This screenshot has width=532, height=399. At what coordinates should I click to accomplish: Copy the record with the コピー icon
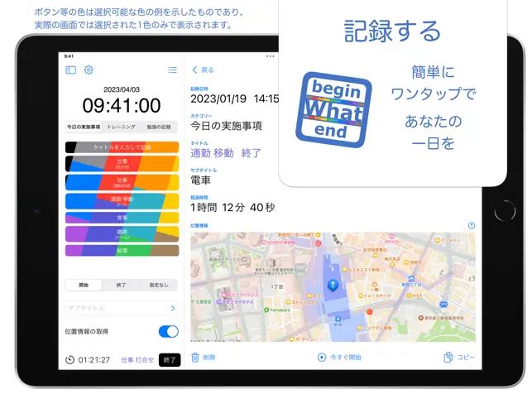coord(448,358)
